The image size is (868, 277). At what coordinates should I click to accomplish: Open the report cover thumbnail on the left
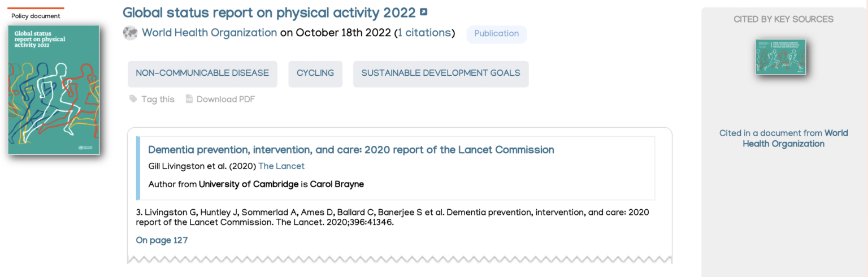54,90
